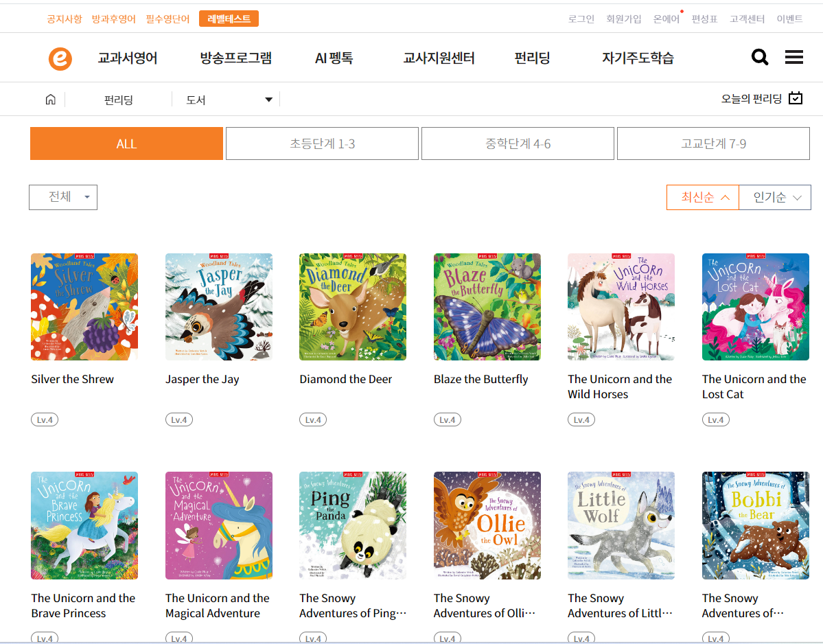Open Unicorn and the Wild Horses cover
The width and height of the screenshot is (823, 644).
pyautogui.click(x=621, y=307)
